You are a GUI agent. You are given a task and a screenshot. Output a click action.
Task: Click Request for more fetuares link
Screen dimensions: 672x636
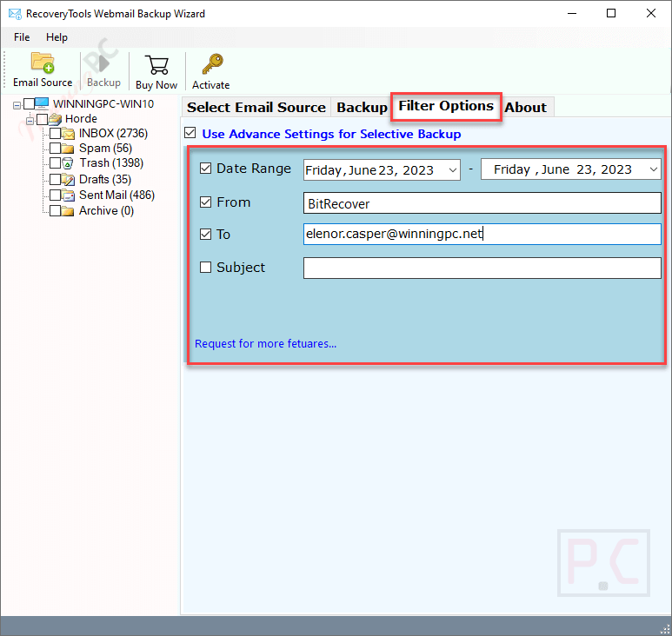pos(266,343)
